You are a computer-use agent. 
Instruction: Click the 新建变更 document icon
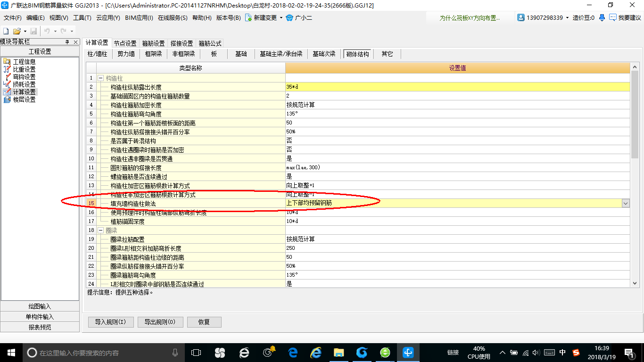(x=248, y=17)
